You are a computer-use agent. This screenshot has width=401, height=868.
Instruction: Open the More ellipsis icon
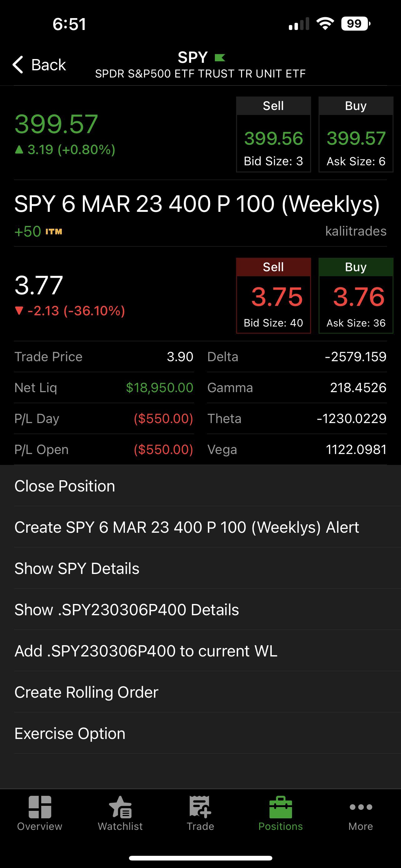[x=361, y=807]
